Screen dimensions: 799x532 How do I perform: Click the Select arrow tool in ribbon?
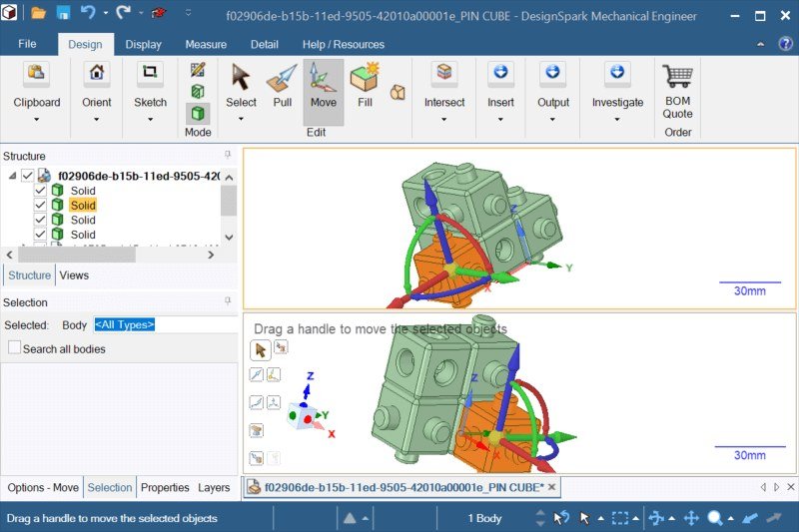point(241,85)
